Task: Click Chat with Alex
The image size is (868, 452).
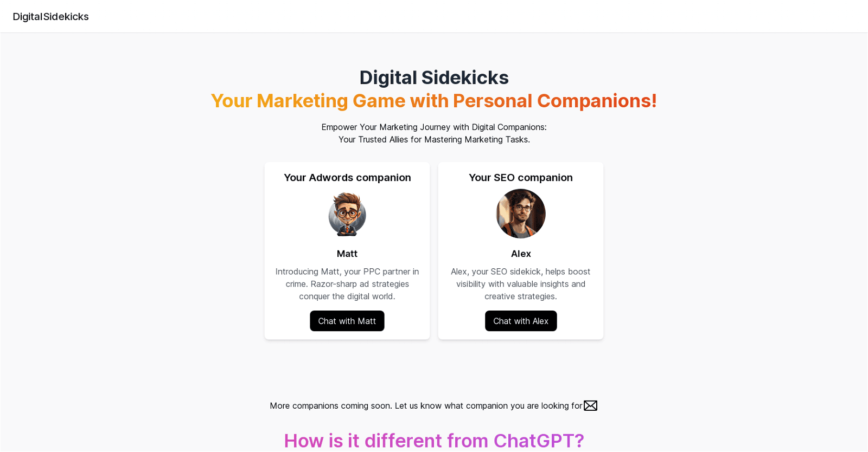Action: (x=520, y=321)
